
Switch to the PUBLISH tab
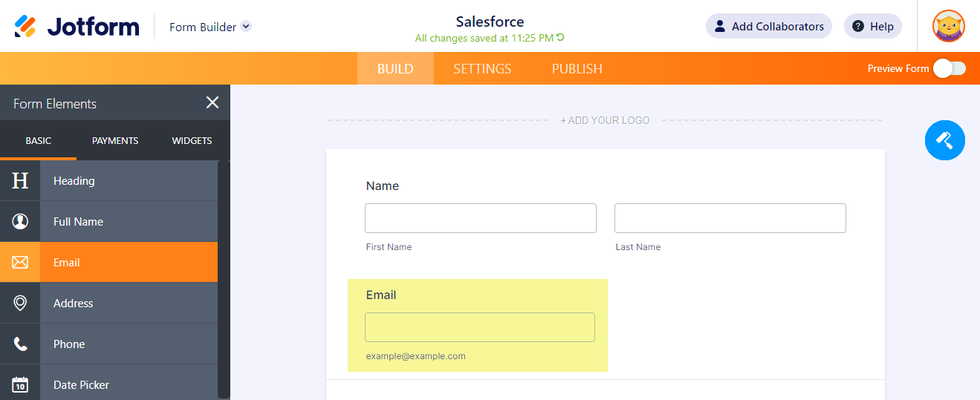(x=577, y=69)
